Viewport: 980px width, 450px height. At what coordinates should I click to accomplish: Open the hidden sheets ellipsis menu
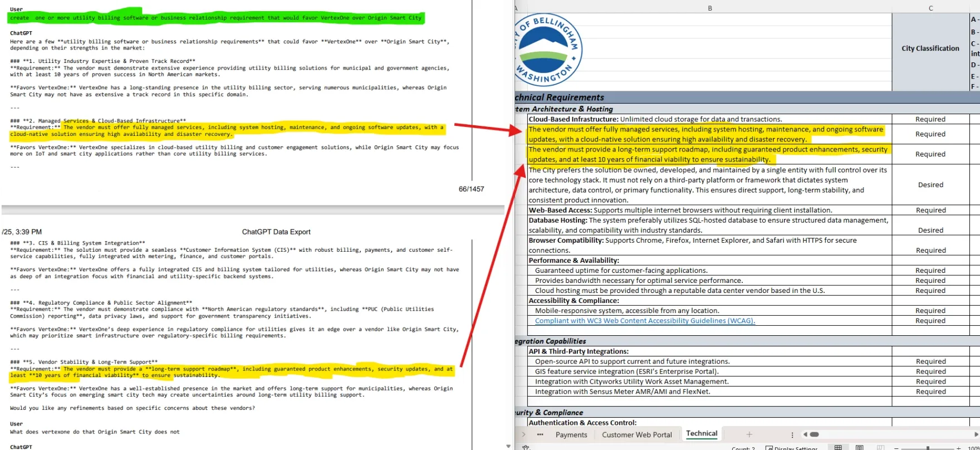pos(540,434)
